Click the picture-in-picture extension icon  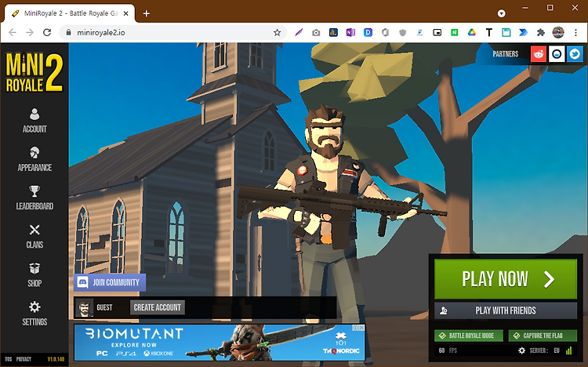[437, 33]
